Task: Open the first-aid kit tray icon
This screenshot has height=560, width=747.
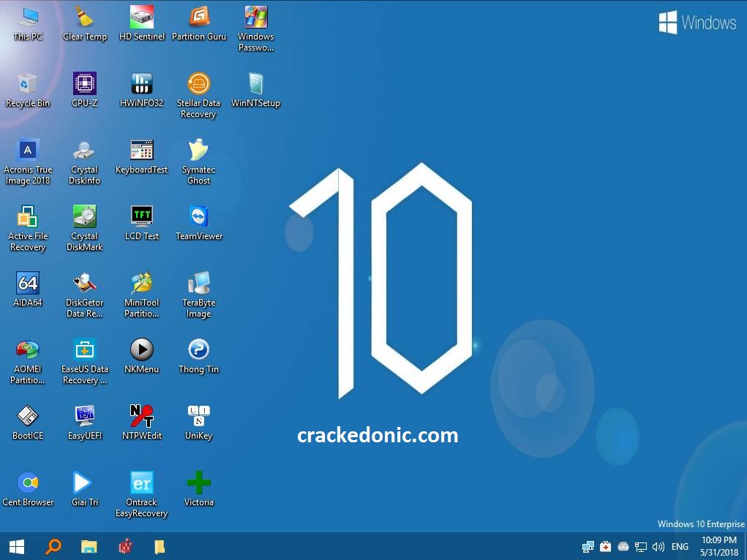Action: [x=606, y=547]
